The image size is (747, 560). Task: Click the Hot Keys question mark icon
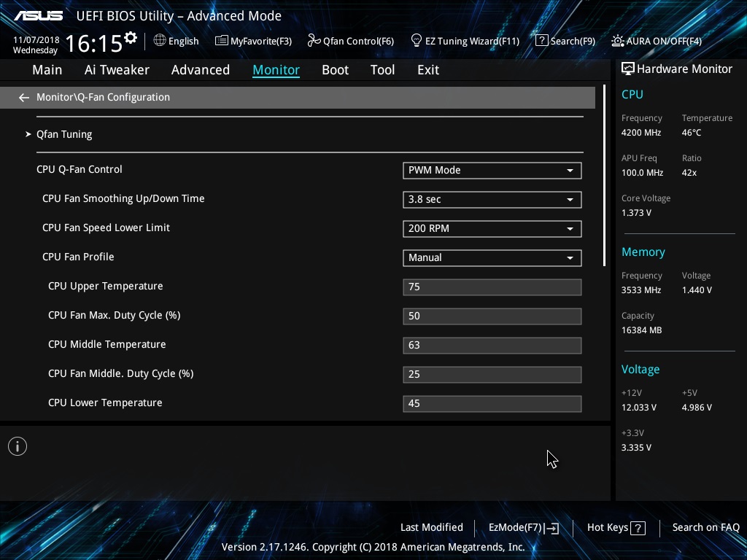pyautogui.click(x=638, y=528)
